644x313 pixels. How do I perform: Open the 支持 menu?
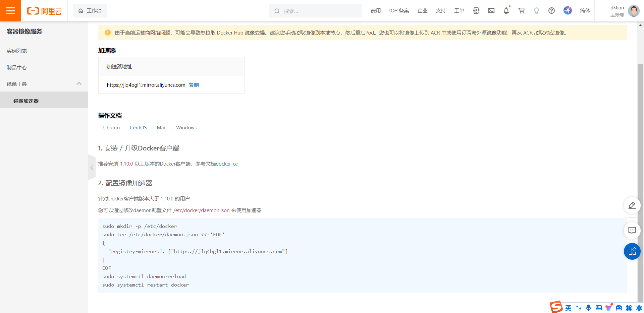tap(441, 11)
